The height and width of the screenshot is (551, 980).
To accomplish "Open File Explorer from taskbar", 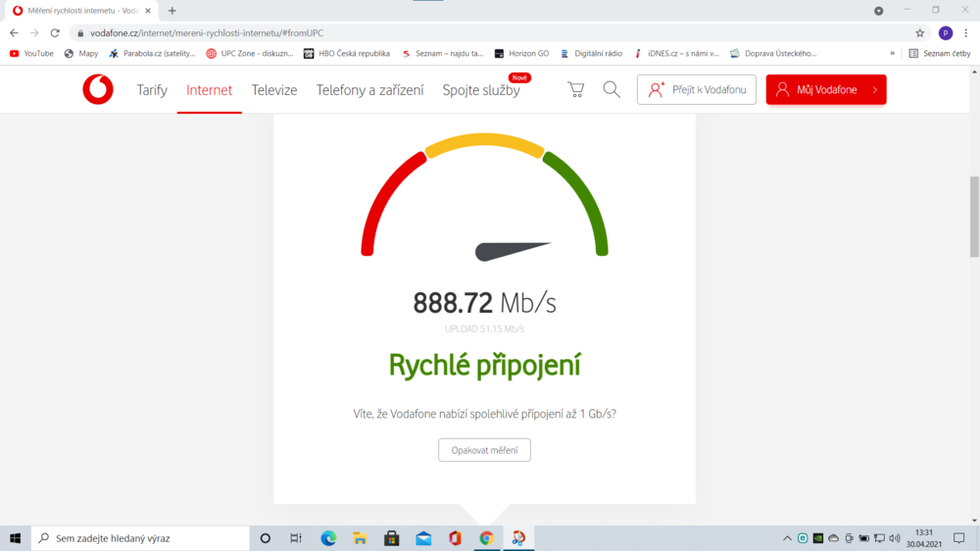I will [360, 538].
